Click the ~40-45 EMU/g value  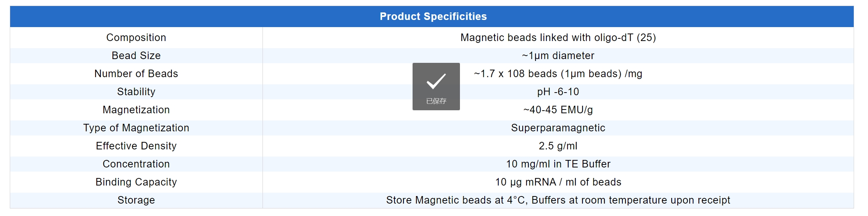coord(558,110)
